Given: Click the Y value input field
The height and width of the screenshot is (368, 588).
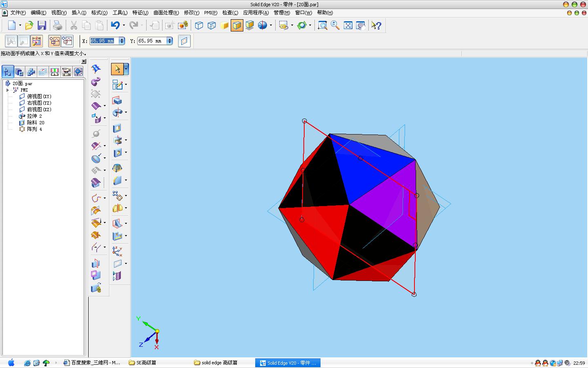Looking at the screenshot, I should [151, 41].
